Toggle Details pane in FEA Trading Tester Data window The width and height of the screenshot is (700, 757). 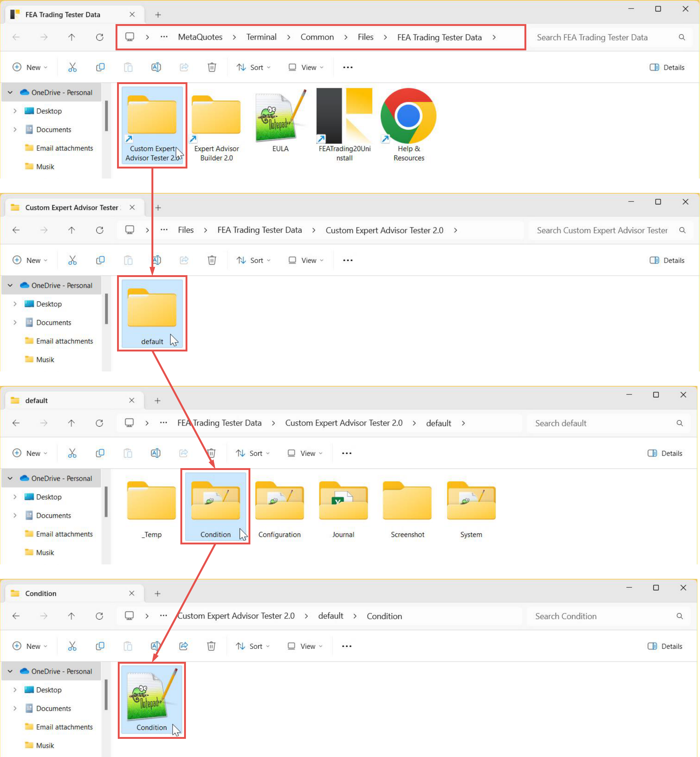667,67
